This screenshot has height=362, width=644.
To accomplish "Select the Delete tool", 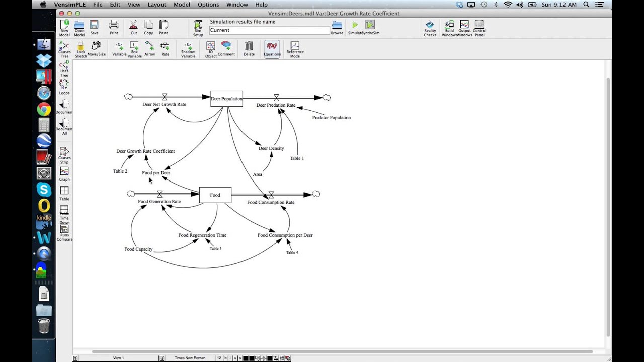I will [x=249, y=48].
